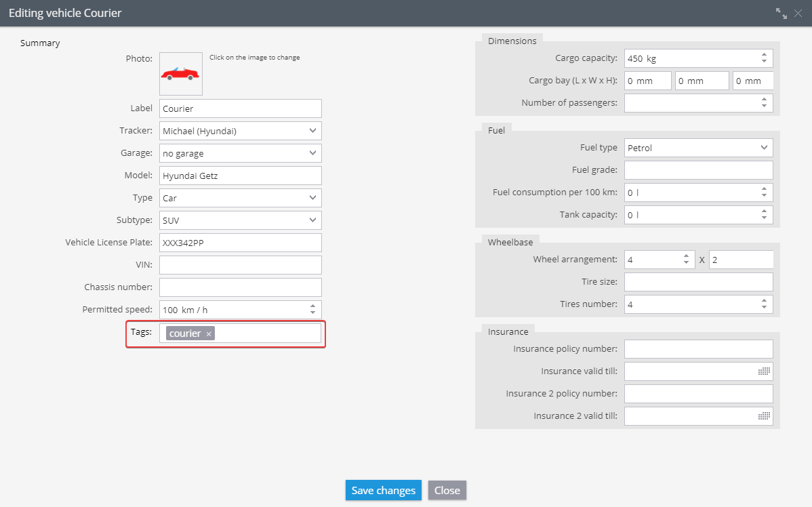812x507 pixels.
Task: Decrease Number of passengers with down arrow
Action: pos(765,106)
